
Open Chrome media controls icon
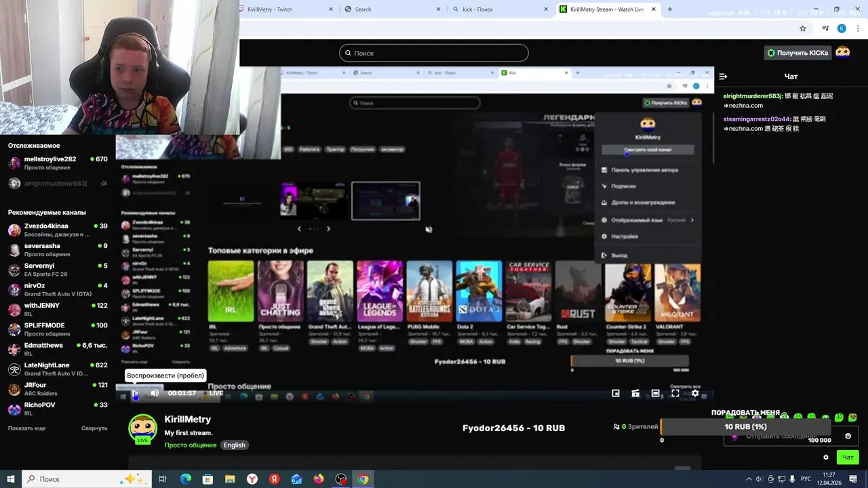[825, 28]
